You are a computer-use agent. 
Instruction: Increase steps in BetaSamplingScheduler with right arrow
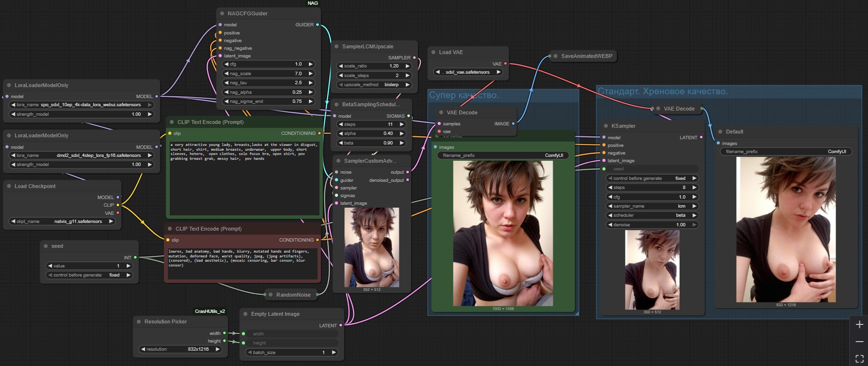point(402,124)
